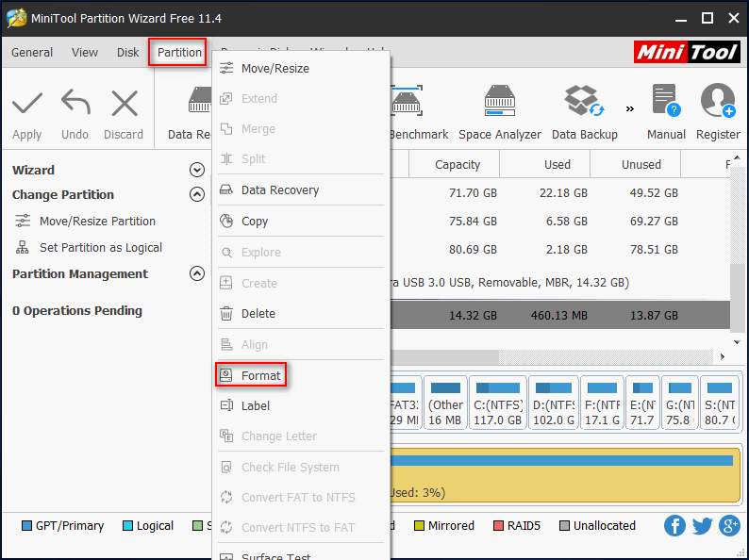
Task: Click the horizontal scrollbar right arrow
Action: [723, 356]
